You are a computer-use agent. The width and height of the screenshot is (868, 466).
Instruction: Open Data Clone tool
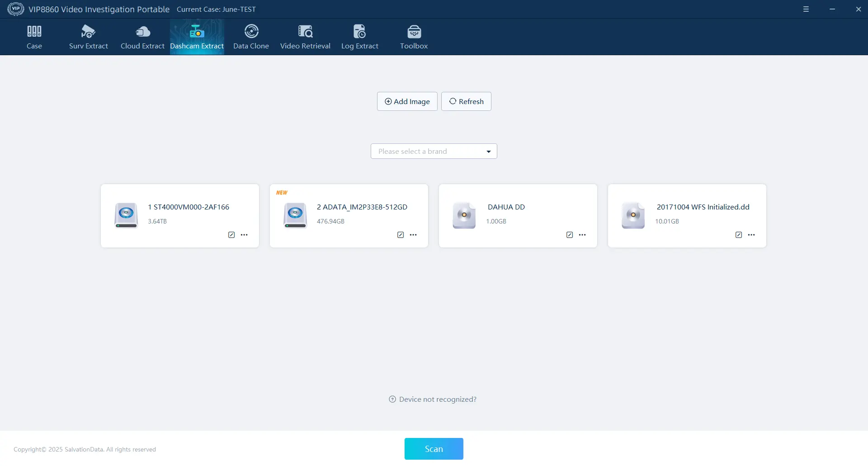pyautogui.click(x=251, y=37)
